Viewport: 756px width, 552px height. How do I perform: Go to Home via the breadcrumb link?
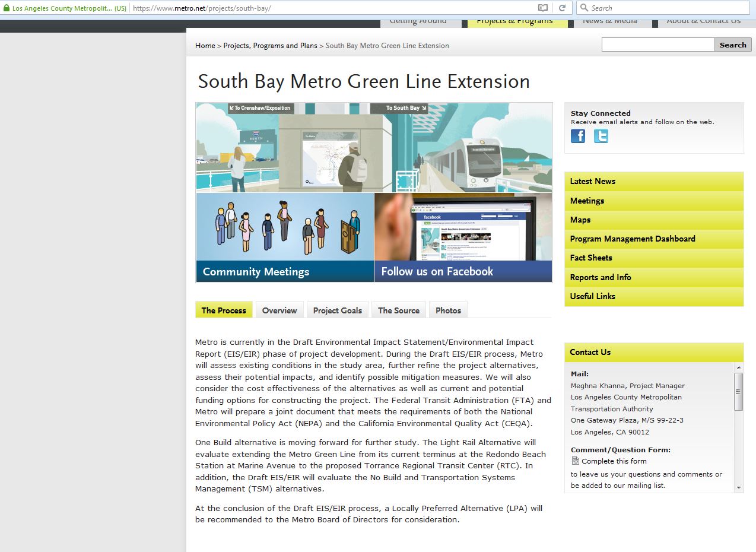pos(205,45)
